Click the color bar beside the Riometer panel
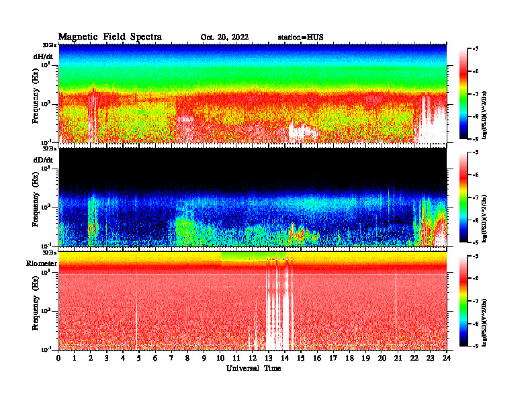Image resolution: width=532 pixels, height=411 pixels. pos(463,301)
